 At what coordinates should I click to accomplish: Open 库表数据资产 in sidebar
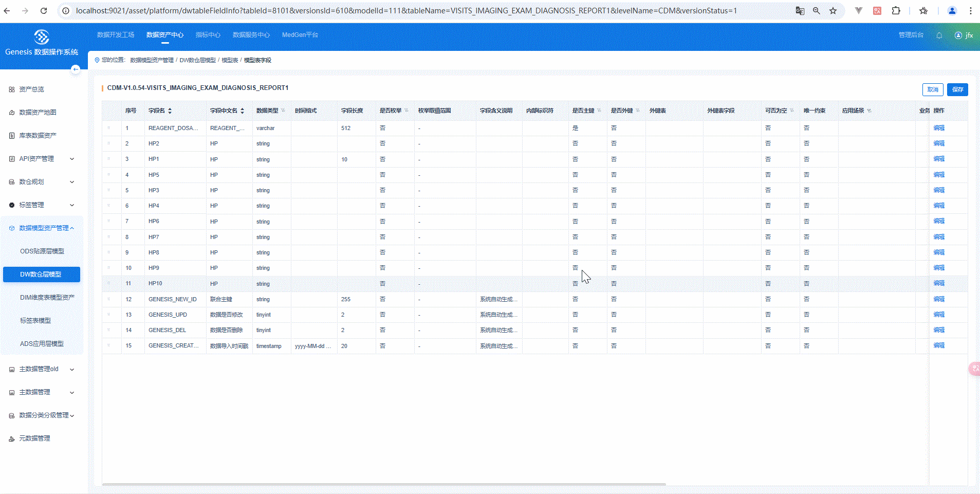[x=38, y=136]
